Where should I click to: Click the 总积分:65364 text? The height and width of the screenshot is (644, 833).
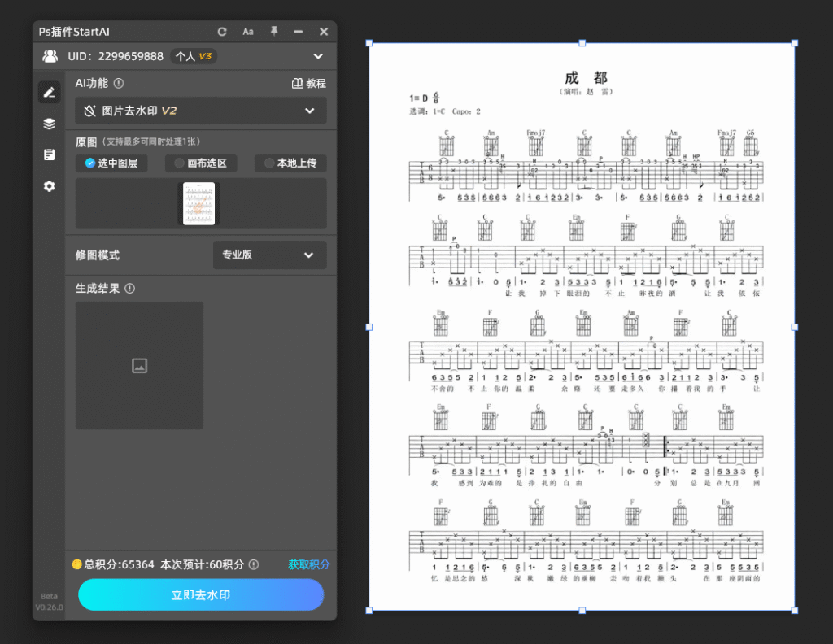tap(119, 564)
